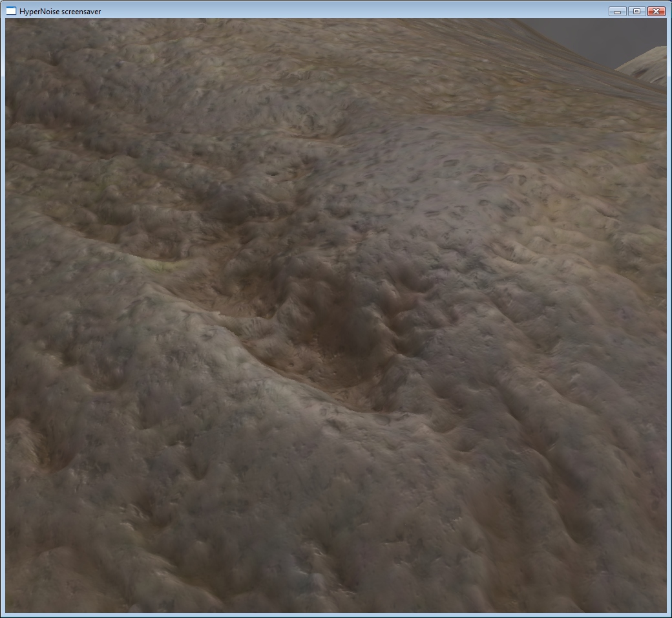The height and width of the screenshot is (618, 672).
Task: Click the bottom-right resize corner of window
Action: tap(669, 615)
